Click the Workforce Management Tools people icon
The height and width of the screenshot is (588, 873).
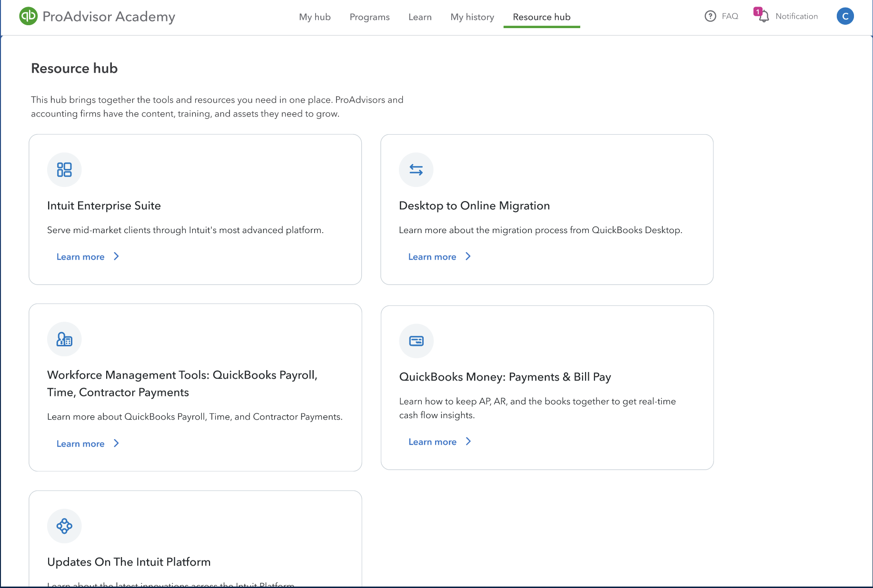tap(64, 339)
